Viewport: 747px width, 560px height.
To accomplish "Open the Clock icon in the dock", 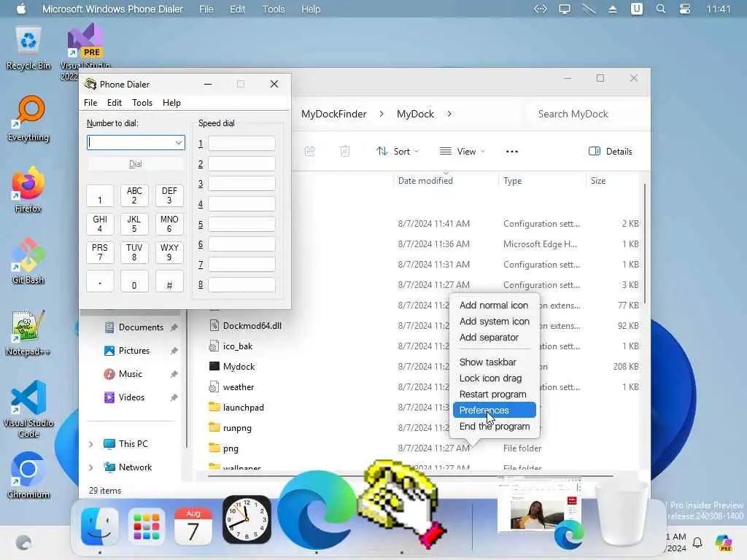I will click(x=247, y=520).
